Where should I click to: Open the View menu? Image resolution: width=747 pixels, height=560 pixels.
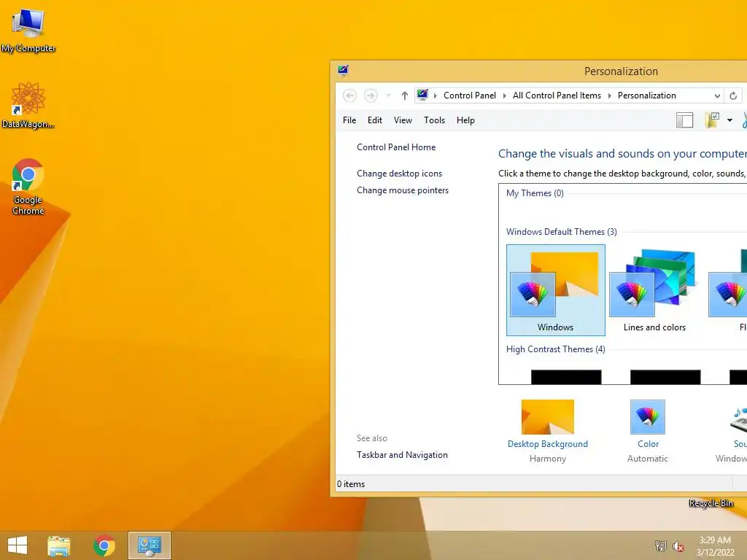(x=403, y=120)
